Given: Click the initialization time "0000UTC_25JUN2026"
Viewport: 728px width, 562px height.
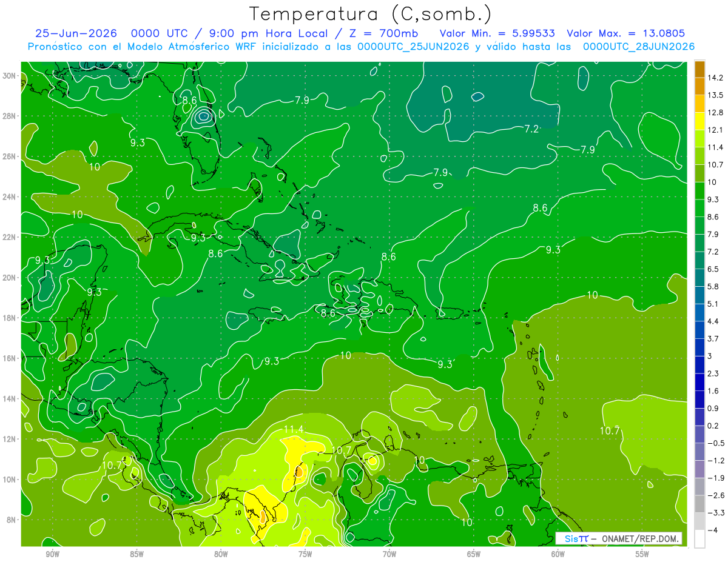Looking at the screenshot, I should pyautogui.click(x=414, y=47).
